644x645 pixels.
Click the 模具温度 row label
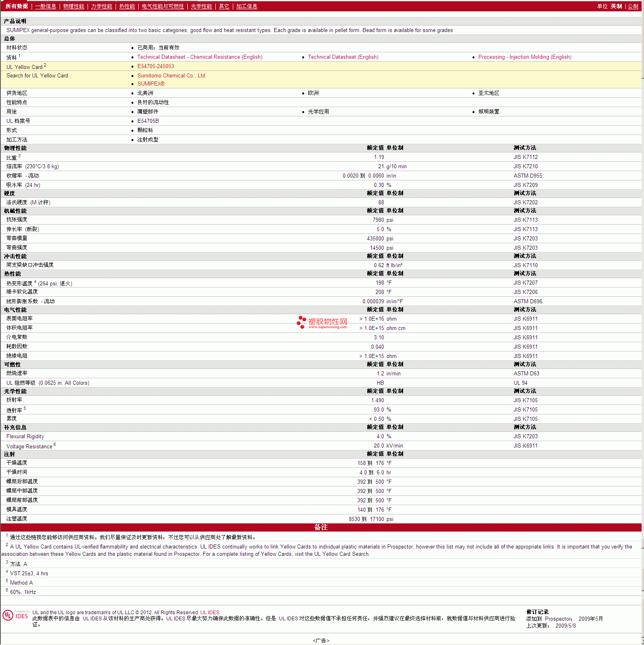tap(17, 510)
